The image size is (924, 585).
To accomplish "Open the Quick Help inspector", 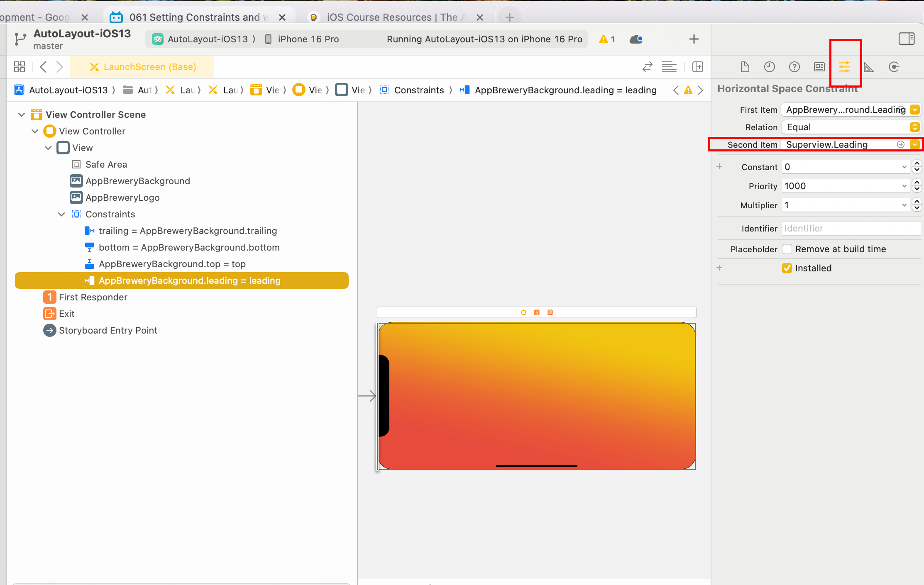I will click(x=794, y=67).
